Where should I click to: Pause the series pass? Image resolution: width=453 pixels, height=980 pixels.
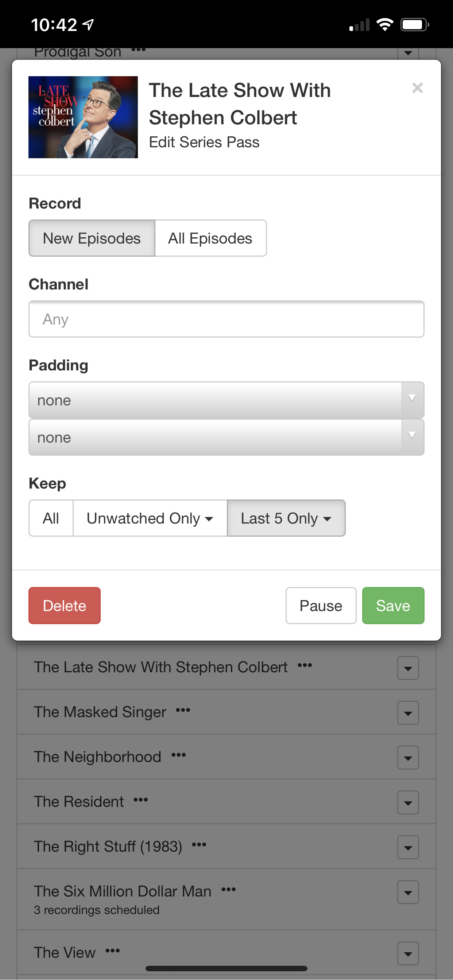coord(321,606)
